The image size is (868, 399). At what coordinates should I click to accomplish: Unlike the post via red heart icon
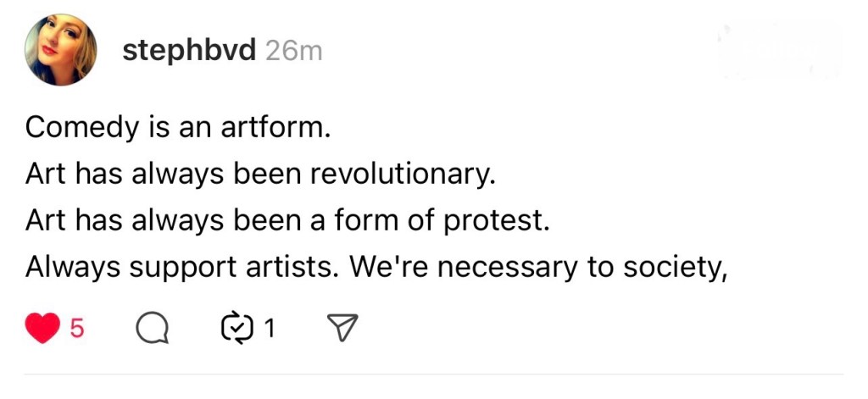pos(42,329)
